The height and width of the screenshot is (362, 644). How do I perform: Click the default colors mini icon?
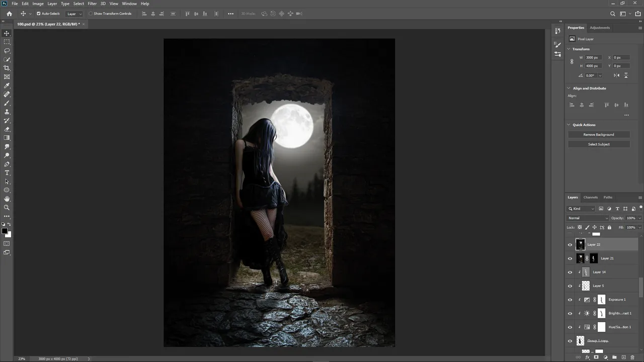coord(3,224)
